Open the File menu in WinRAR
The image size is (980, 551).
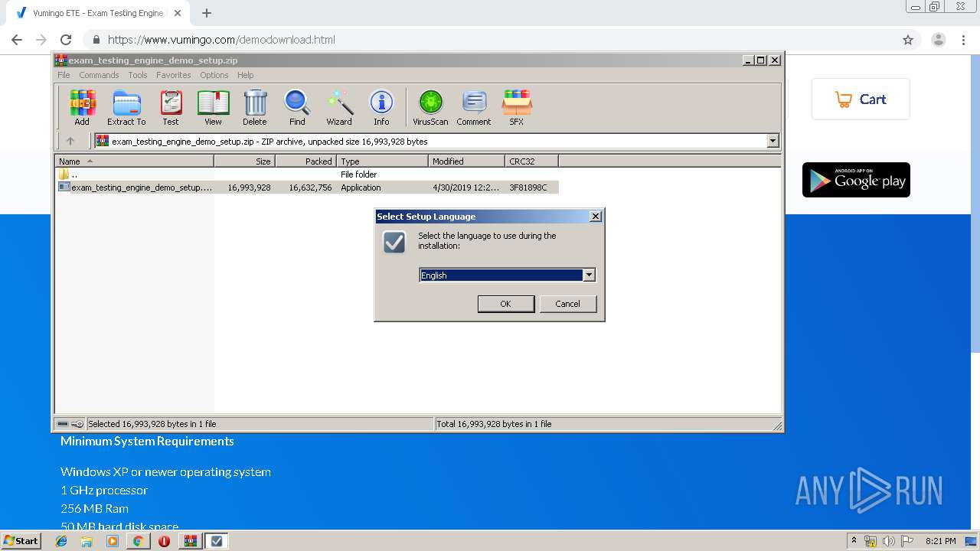[x=64, y=75]
